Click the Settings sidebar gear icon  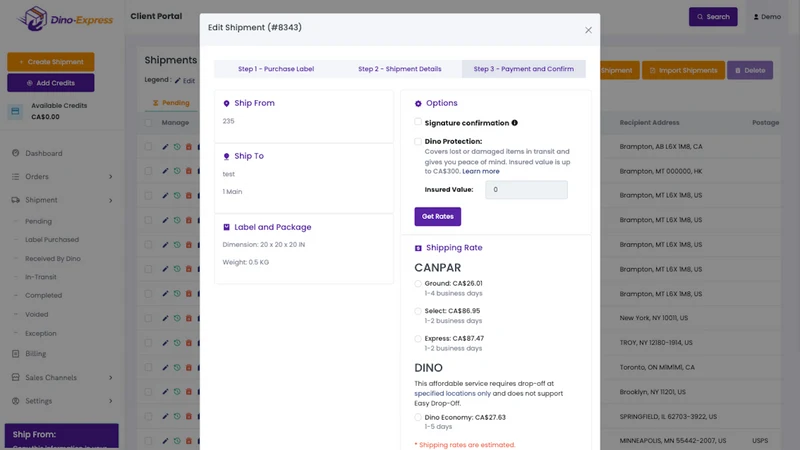pyautogui.click(x=15, y=401)
